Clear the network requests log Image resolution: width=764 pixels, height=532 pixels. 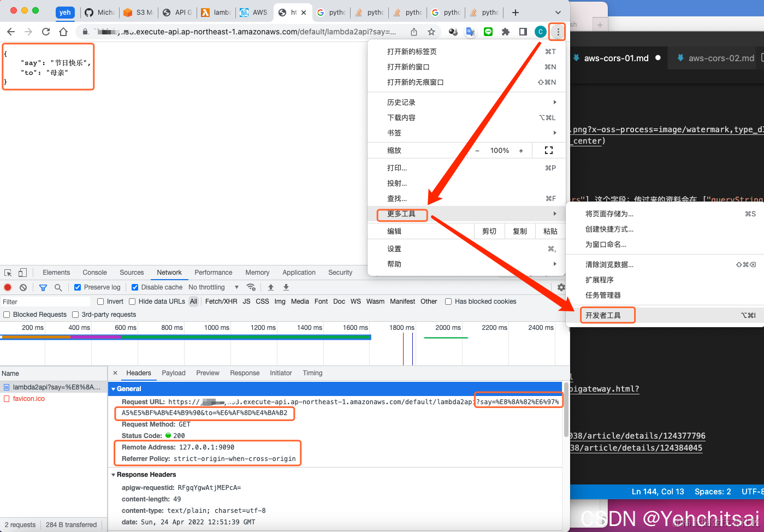point(22,287)
